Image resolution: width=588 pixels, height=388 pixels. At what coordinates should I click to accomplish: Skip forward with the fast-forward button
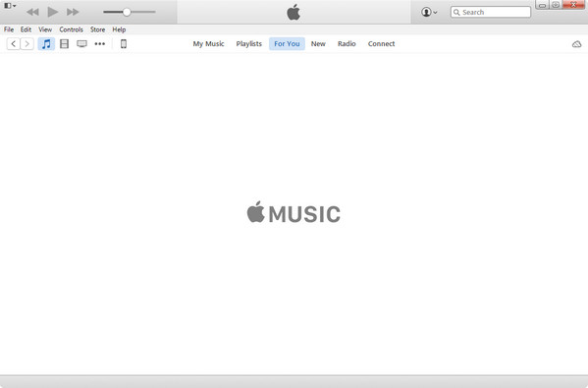[73, 12]
